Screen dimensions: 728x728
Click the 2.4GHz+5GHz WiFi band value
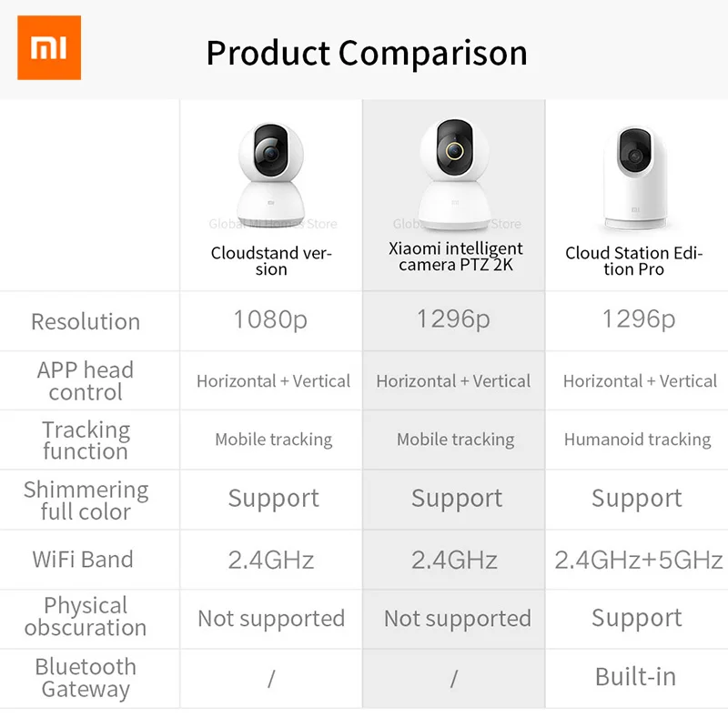point(638,560)
